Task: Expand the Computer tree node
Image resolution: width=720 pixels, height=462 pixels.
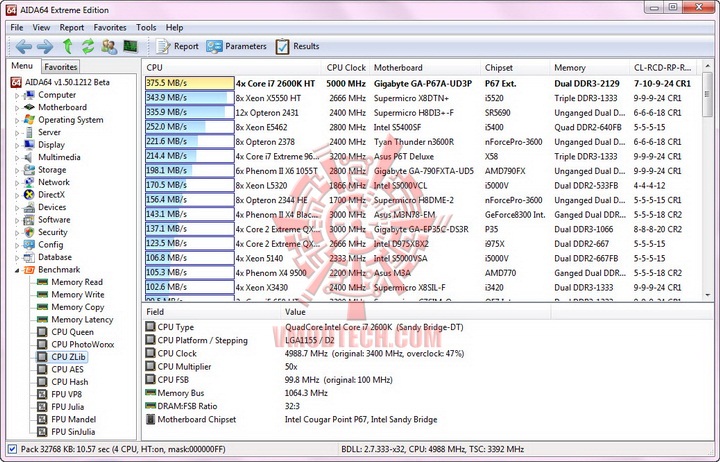Action: 17,96
